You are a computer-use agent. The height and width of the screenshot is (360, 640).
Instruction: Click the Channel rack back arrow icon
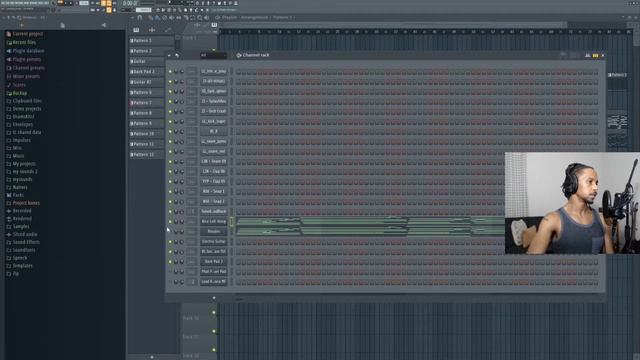(x=170, y=55)
